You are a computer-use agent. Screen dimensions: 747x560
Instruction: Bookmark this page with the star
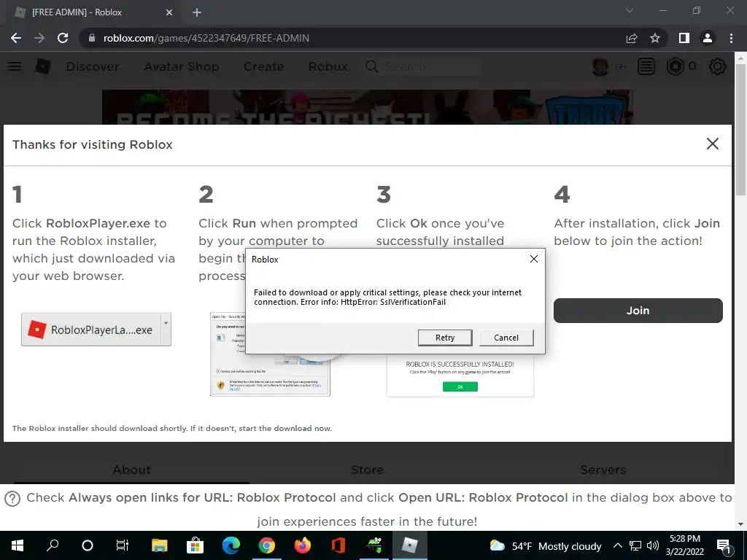coord(655,38)
